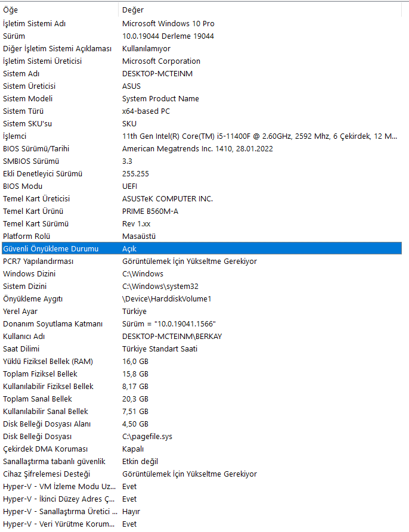This screenshot has height=532, width=409.
Task: Select Disk Belleği Dosyası Alanı row
Action: (202, 424)
